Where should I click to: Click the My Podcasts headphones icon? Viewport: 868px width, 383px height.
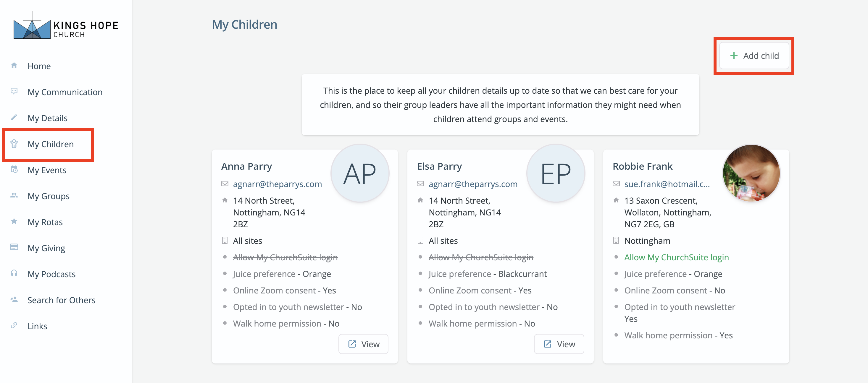pyautogui.click(x=14, y=273)
